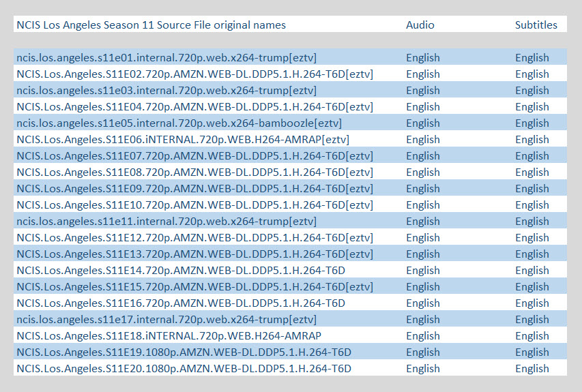Click the 'Audio' column header
The height and width of the screenshot is (392, 582).
coord(420,25)
